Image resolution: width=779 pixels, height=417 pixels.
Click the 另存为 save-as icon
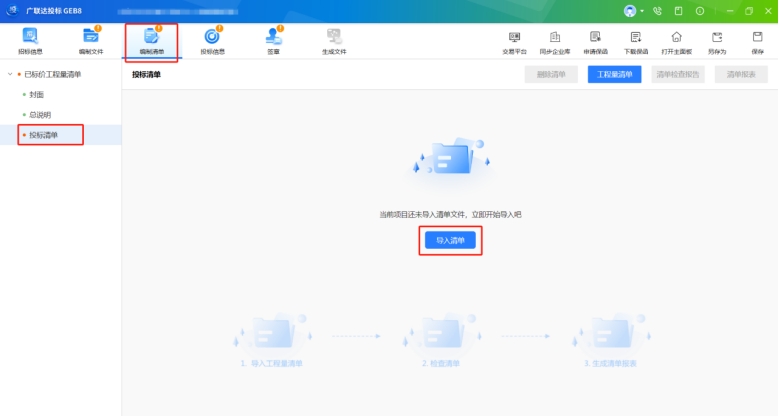[717, 41]
